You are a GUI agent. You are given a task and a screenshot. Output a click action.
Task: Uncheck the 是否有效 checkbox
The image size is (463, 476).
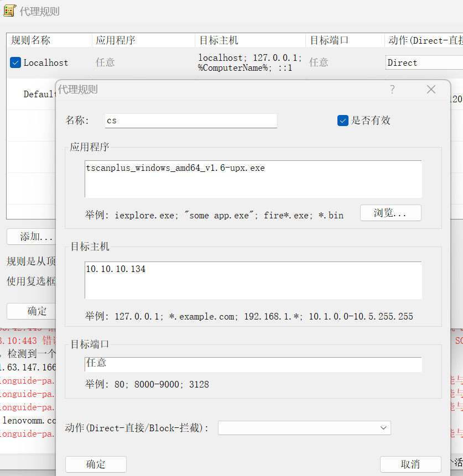(343, 121)
